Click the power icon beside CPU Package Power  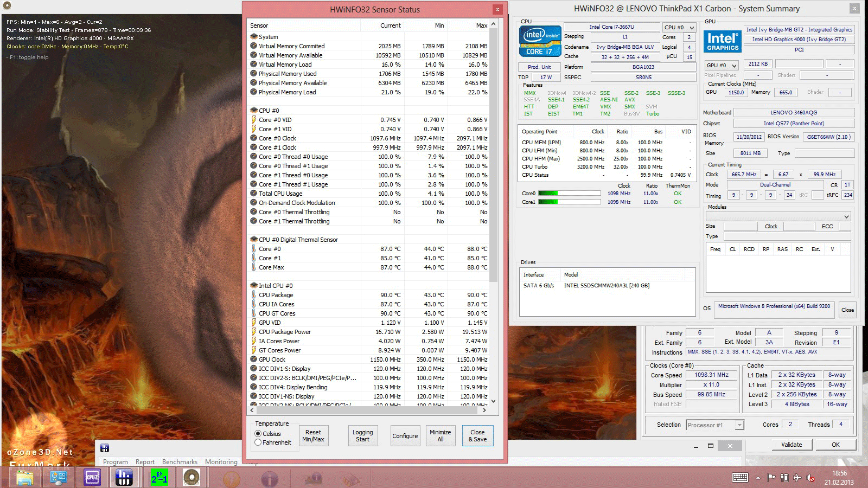pos(253,332)
